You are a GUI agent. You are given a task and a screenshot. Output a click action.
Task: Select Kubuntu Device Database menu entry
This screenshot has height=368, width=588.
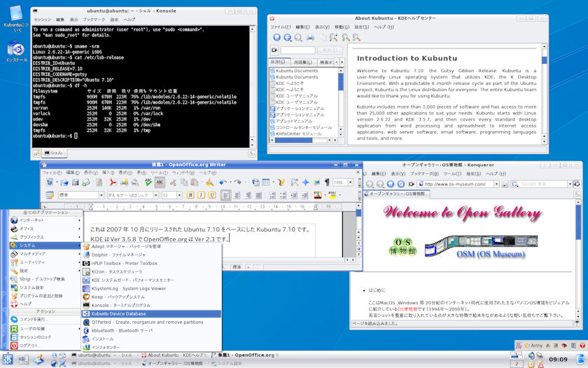(x=151, y=313)
